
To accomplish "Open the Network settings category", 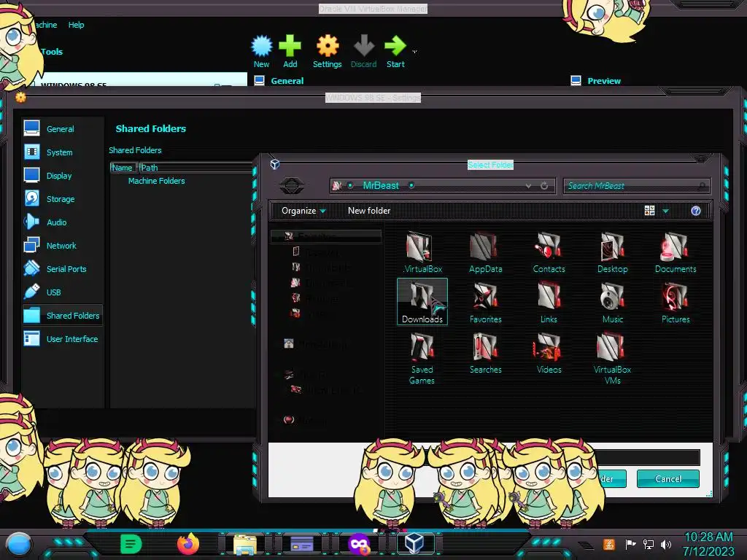I will tap(63, 245).
